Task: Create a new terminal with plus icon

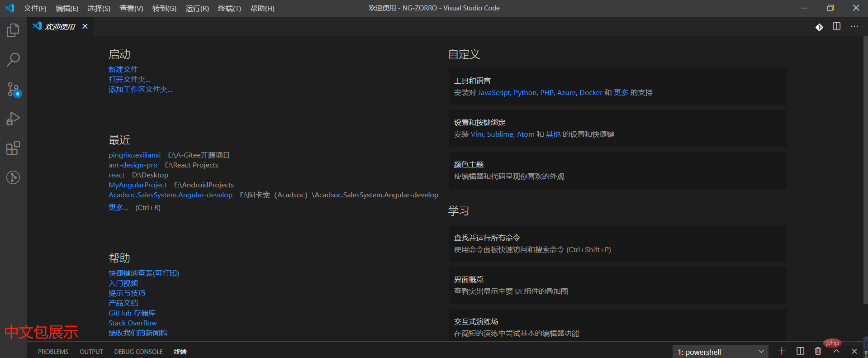Action: [x=782, y=351]
